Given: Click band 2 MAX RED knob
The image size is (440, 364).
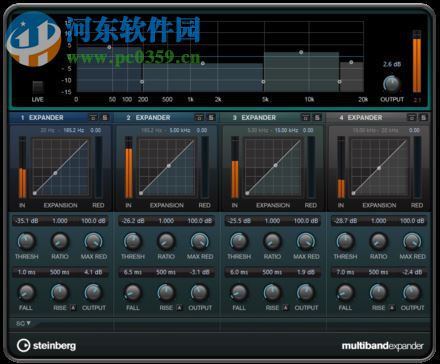Looking at the screenshot, I should (200, 241).
